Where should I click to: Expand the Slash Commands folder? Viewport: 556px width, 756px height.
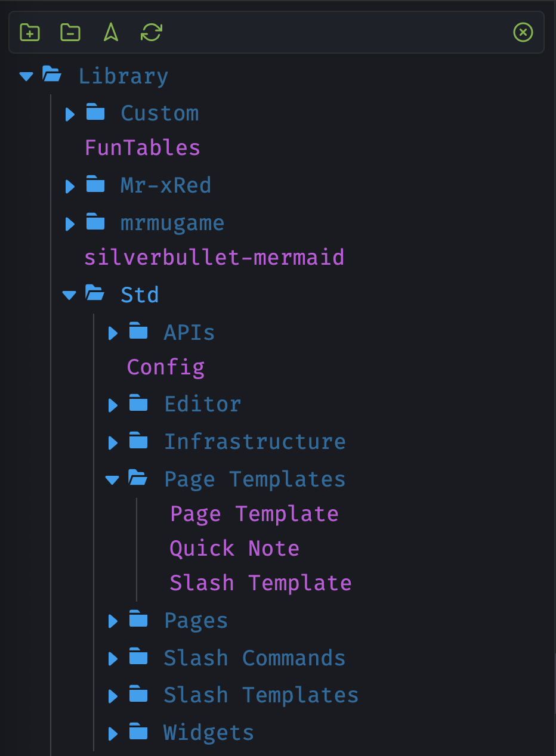(113, 659)
